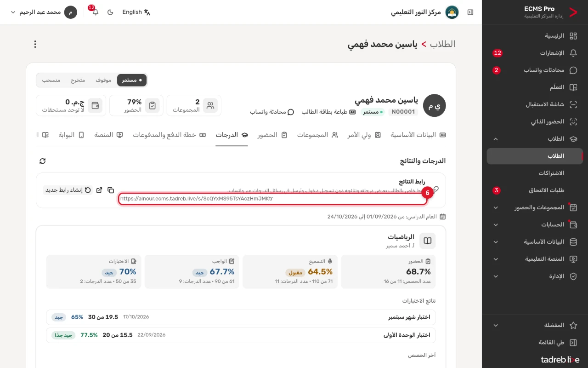Collapse the الطلاب sidebar section

pyautogui.click(x=535, y=139)
